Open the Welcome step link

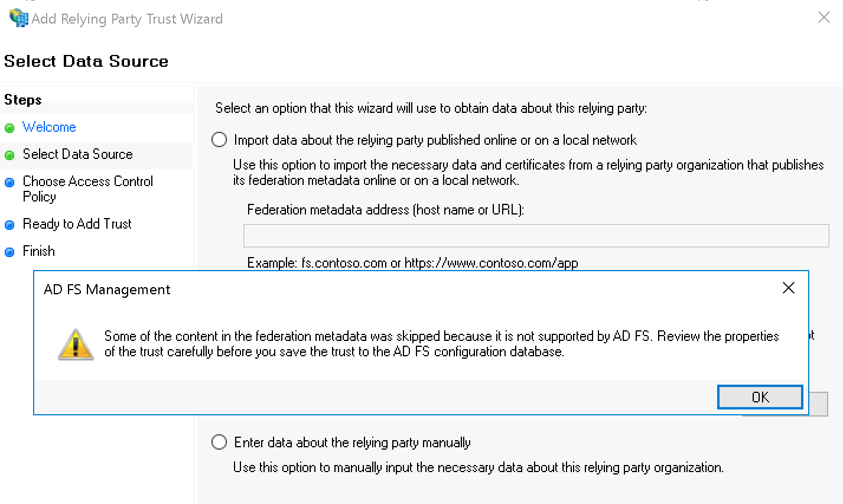point(49,127)
